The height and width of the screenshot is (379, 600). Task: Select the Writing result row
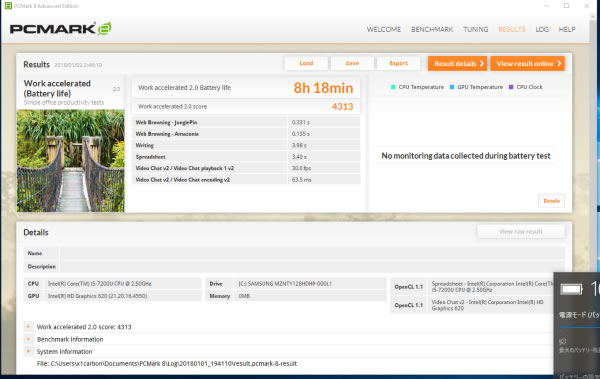246,145
